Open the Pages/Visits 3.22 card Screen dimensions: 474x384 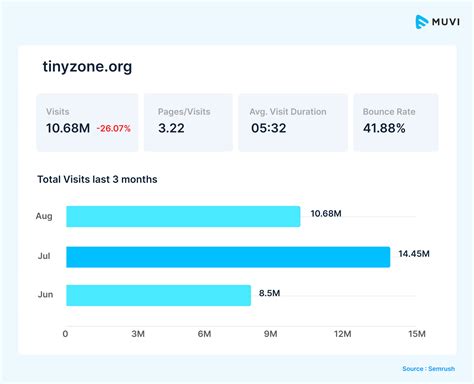click(188, 123)
